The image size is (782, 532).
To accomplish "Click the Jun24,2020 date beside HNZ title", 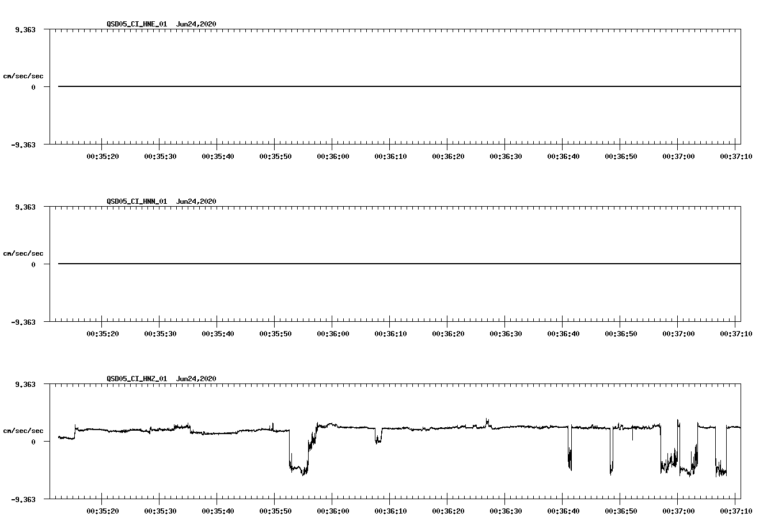I will [196, 379].
